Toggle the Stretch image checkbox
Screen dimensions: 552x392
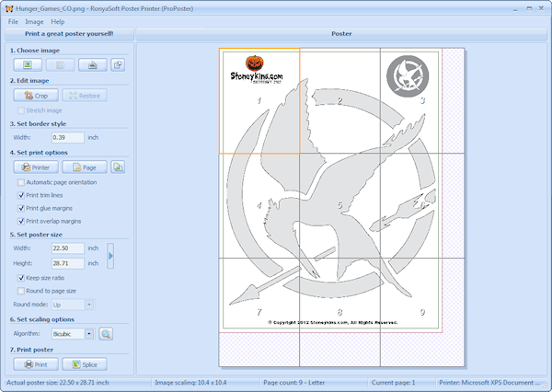(x=21, y=110)
